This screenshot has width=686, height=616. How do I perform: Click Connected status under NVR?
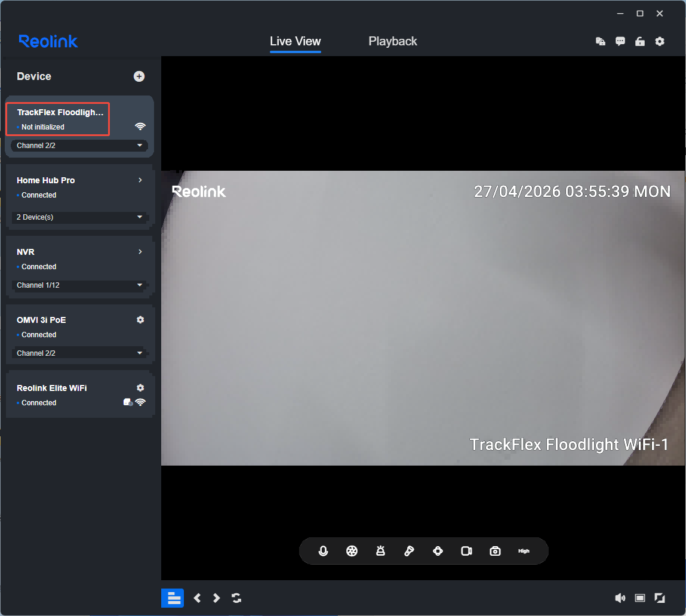(x=39, y=267)
